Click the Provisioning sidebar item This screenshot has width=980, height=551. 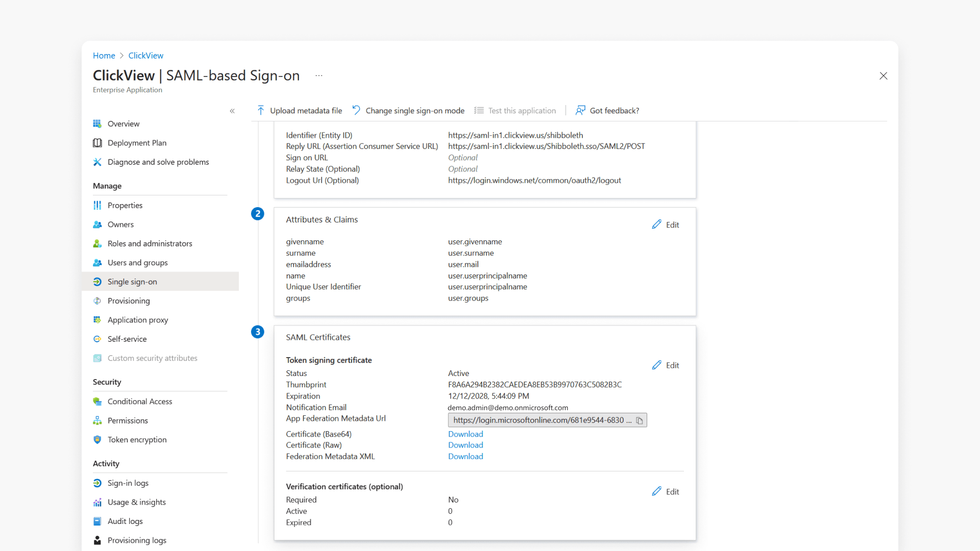point(128,301)
